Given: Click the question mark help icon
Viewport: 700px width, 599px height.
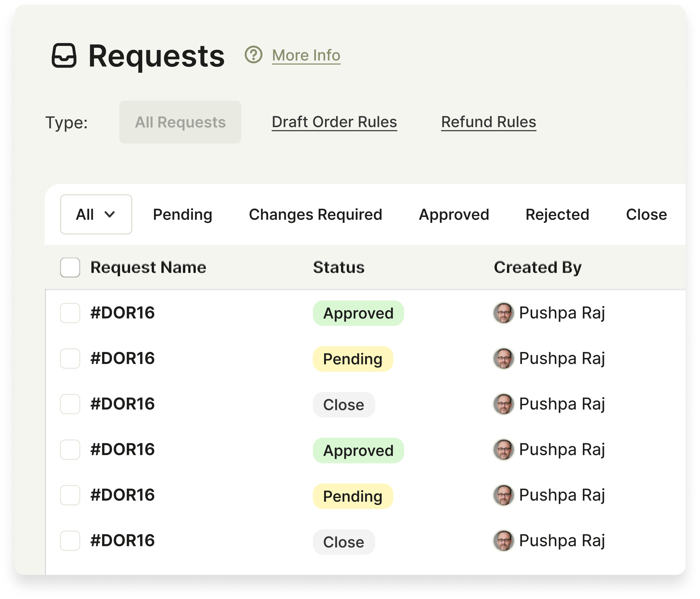Looking at the screenshot, I should 253,55.
